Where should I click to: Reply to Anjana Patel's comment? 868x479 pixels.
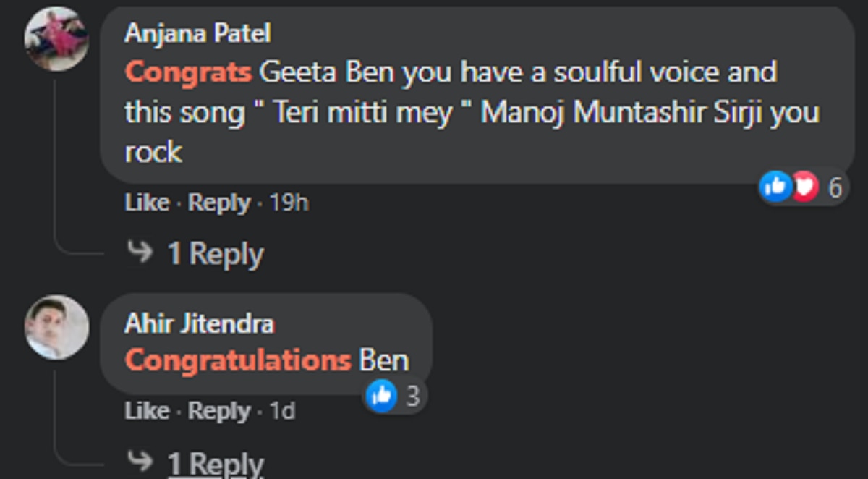(219, 203)
